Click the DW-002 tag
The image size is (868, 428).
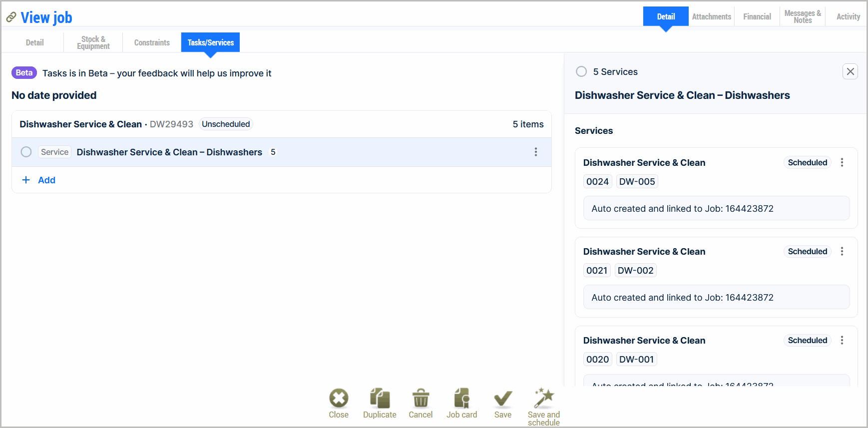tap(636, 270)
